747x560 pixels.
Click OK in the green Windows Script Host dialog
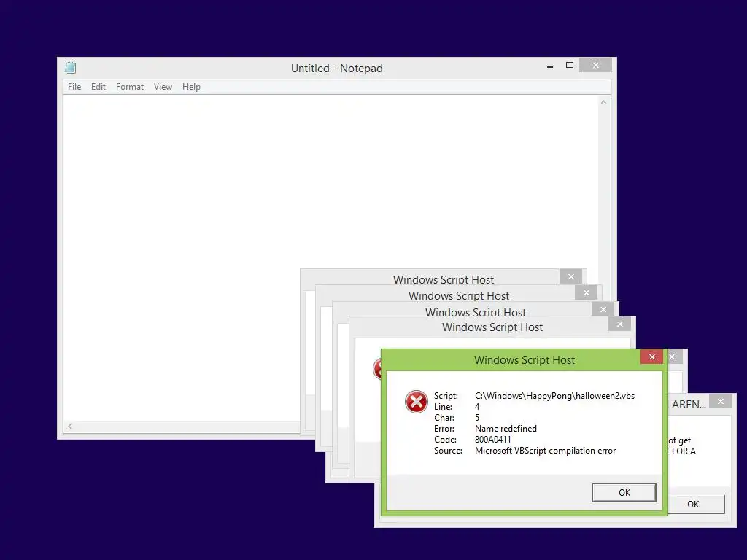624,492
